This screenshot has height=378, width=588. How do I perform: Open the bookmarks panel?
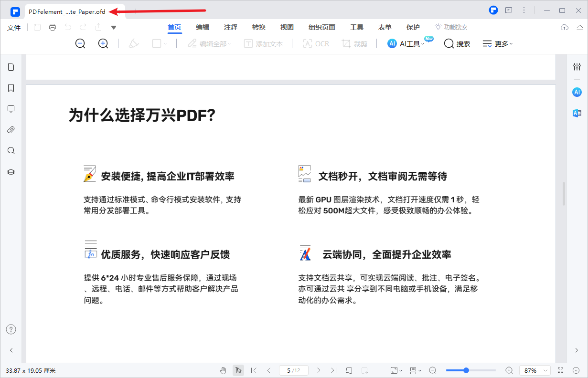point(11,88)
